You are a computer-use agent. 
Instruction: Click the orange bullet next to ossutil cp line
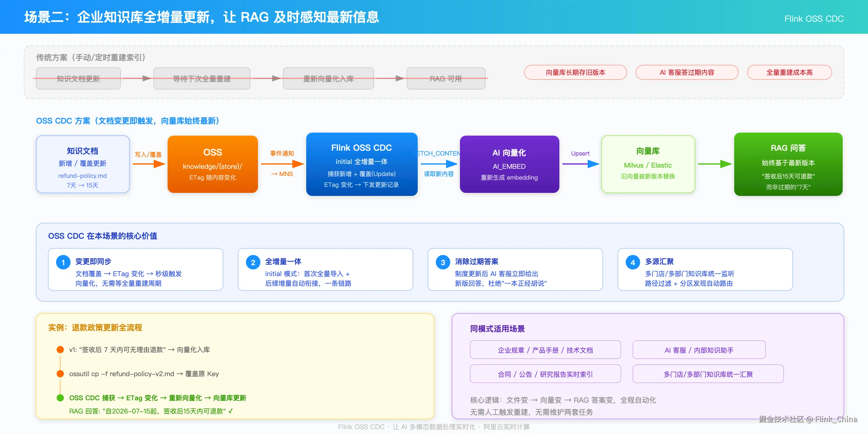click(60, 374)
